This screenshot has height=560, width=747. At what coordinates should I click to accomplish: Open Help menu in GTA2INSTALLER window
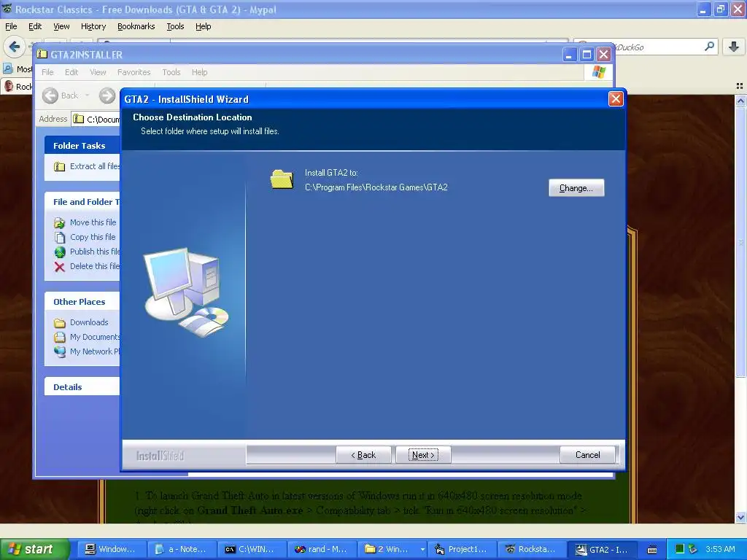pos(200,72)
